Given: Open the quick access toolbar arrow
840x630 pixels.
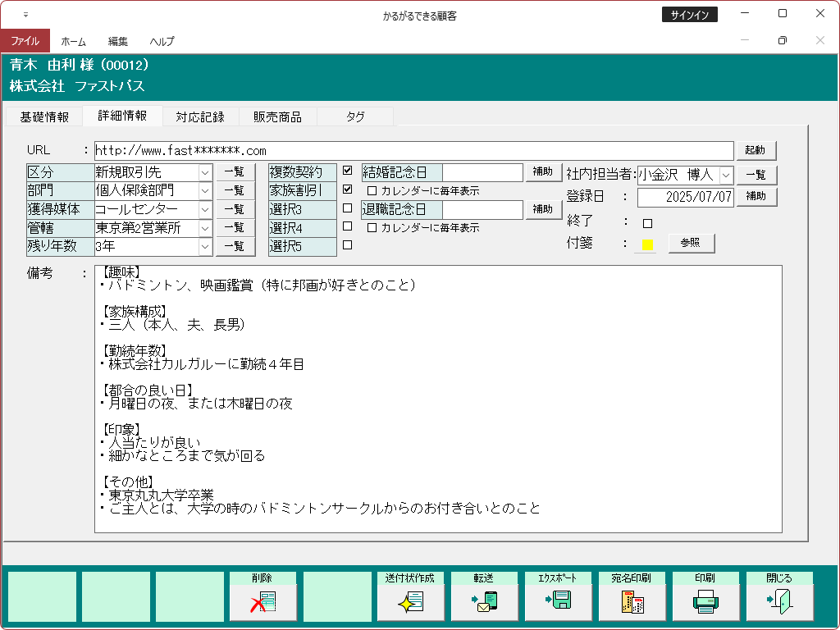Looking at the screenshot, I should click(25, 15).
